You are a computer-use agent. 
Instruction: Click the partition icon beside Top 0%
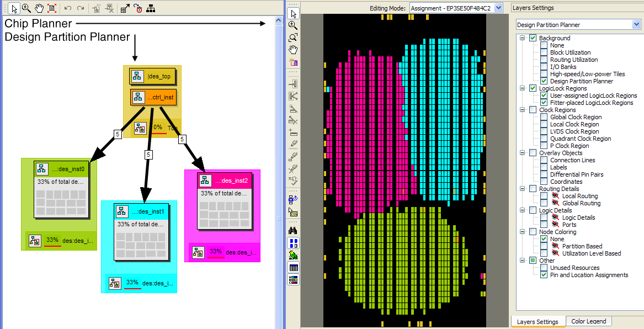[141, 129]
